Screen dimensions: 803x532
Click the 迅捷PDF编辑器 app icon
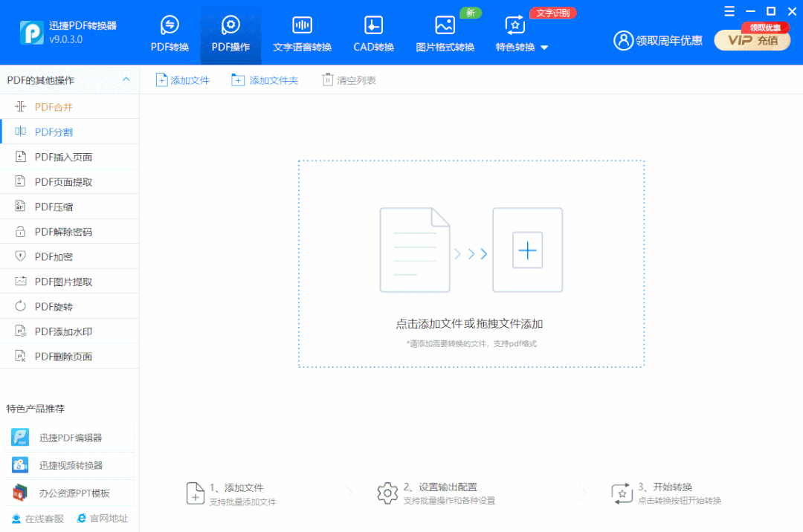coord(20,438)
